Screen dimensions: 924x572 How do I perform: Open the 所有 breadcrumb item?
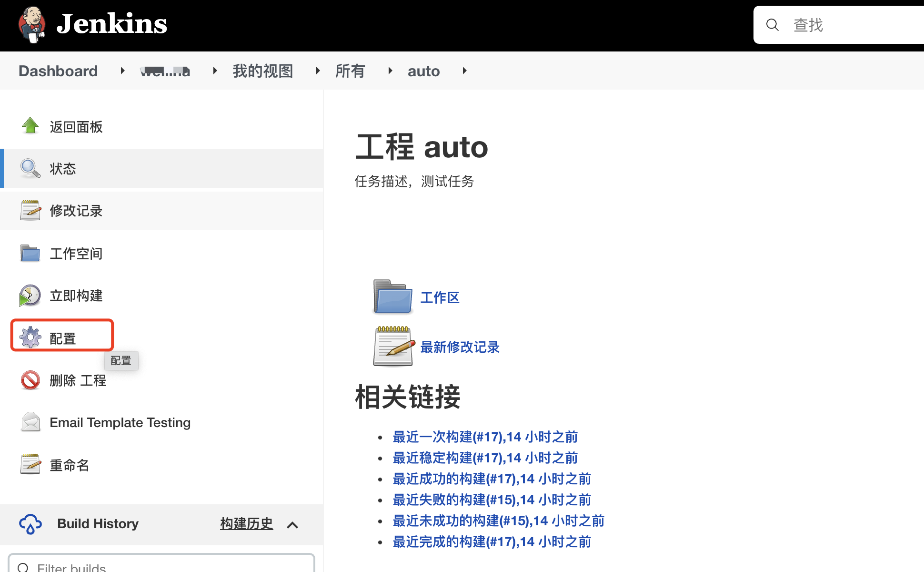tap(350, 71)
